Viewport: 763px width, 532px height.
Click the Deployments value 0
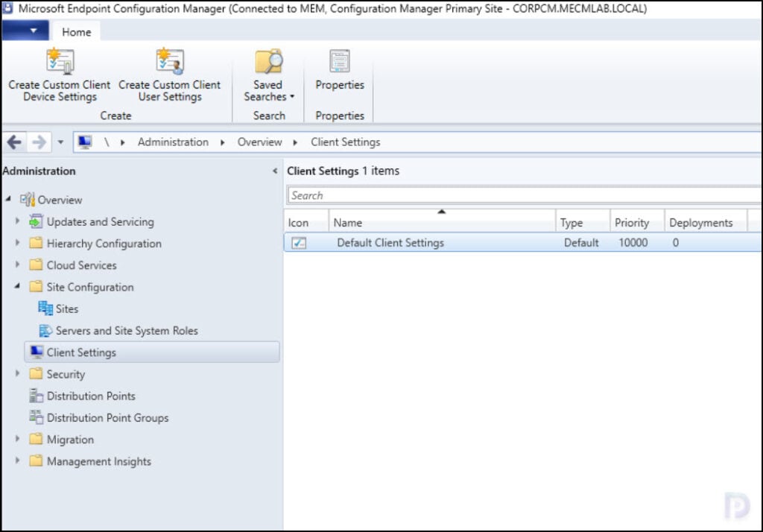675,242
